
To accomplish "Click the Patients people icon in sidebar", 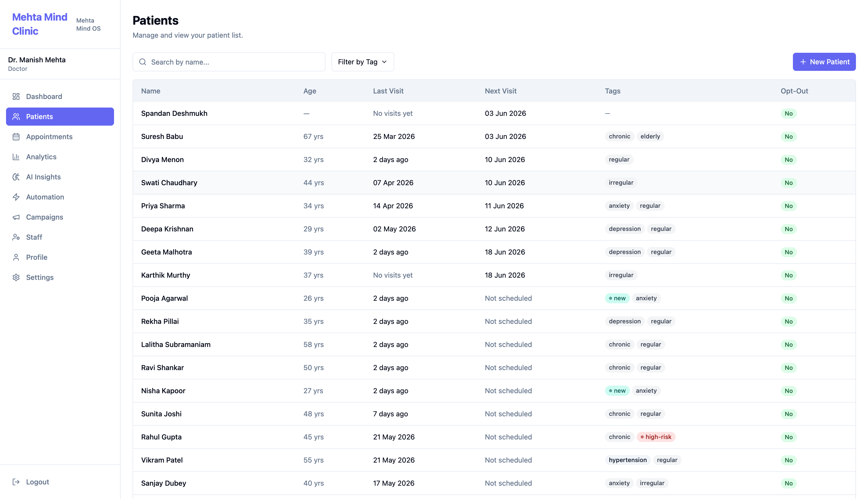I will tap(16, 117).
